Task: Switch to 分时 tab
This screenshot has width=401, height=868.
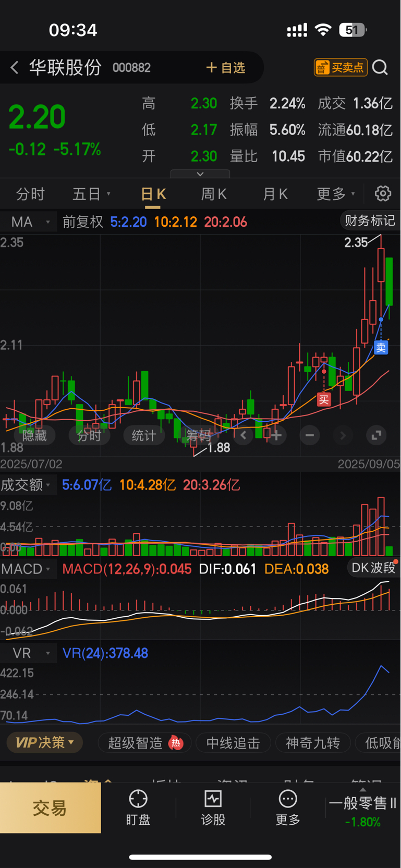Action: tap(30, 194)
